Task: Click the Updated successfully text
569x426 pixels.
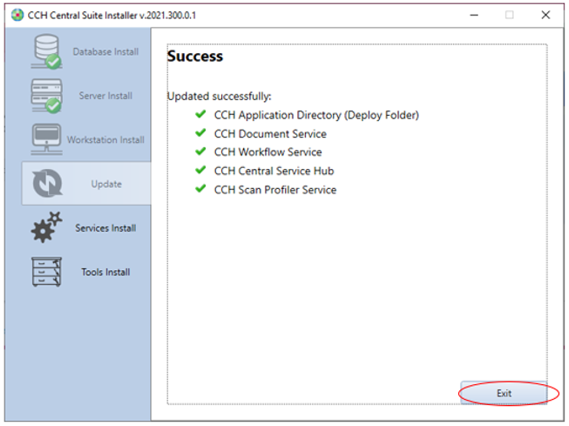Action: tap(219, 96)
